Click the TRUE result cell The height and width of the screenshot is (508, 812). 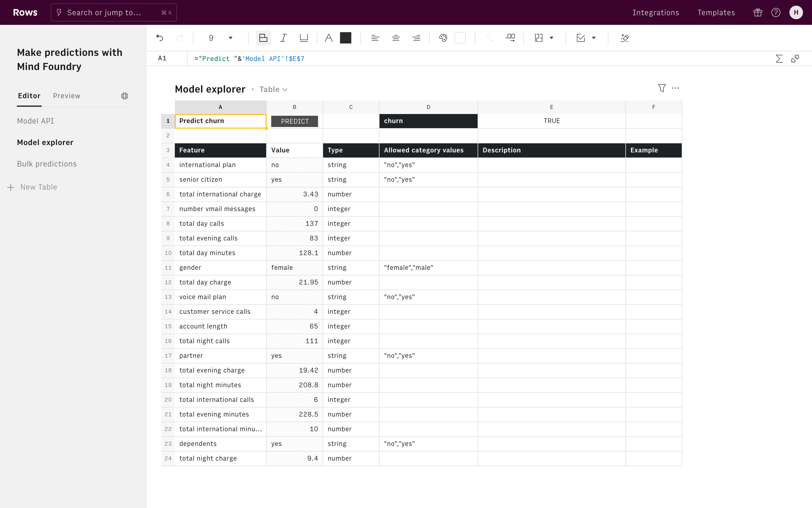pyautogui.click(x=551, y=121)
